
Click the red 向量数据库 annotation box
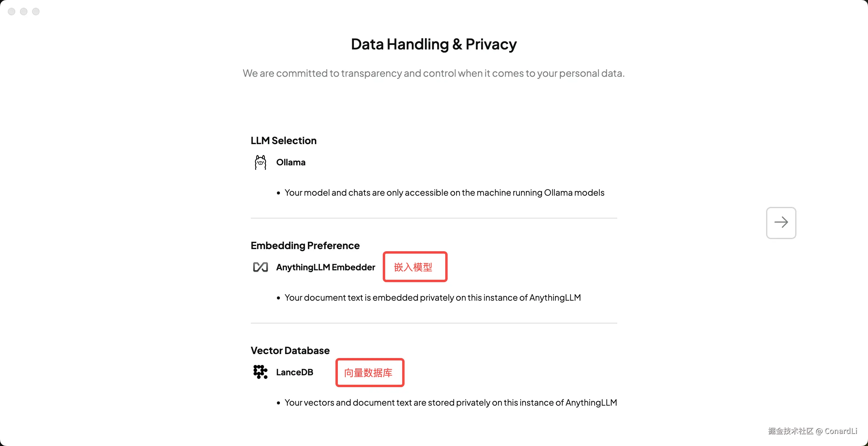(370, 373)
